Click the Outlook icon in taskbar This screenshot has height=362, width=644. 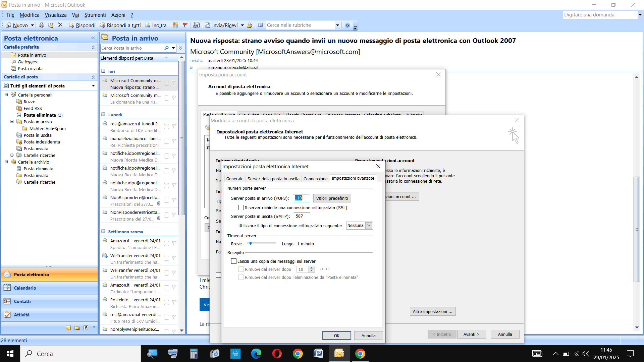[x=339, y=354]
